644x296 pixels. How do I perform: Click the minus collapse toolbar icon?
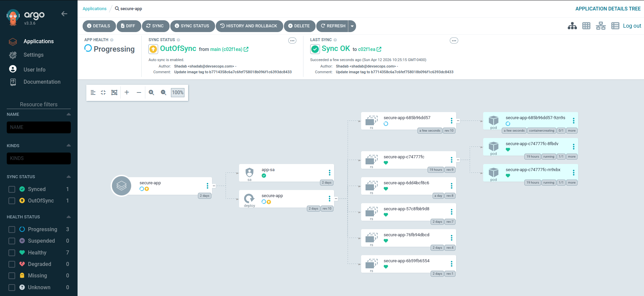(139, 92)
